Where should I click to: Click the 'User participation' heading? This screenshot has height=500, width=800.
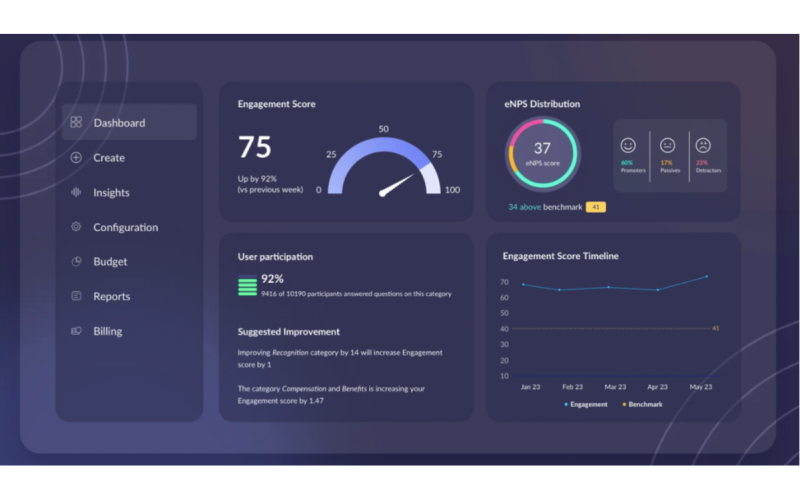[x=275, y=257]
